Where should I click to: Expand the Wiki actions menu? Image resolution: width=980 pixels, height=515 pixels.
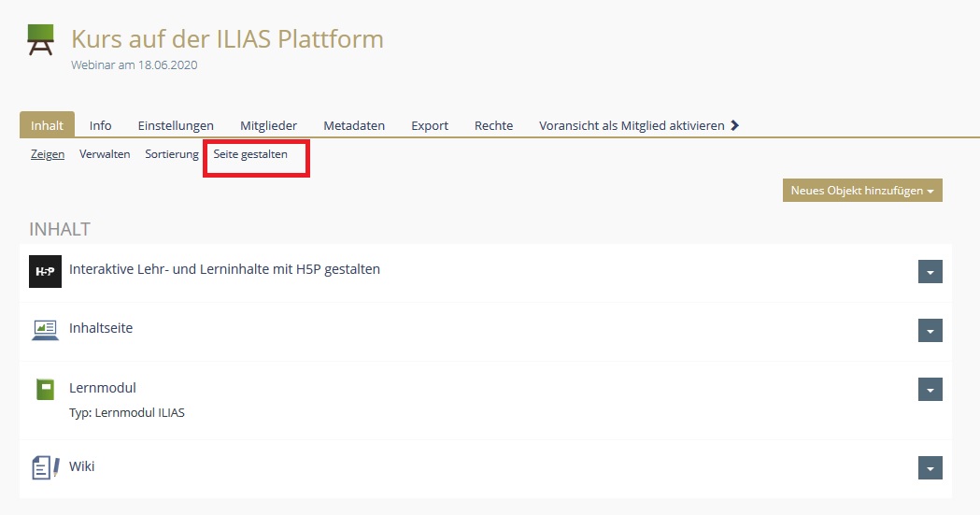pos(930,467)
